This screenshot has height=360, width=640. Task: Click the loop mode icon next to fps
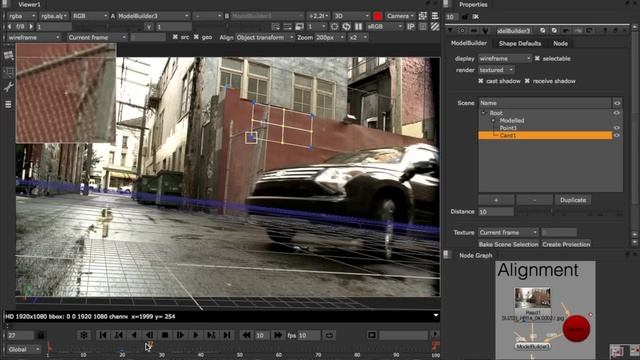click(329, 335)
